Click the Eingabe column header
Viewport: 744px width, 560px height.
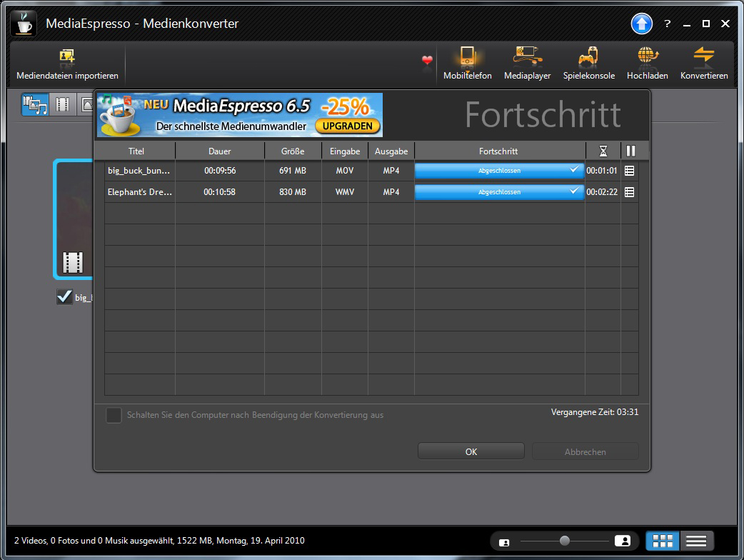(x=345, y=151)
